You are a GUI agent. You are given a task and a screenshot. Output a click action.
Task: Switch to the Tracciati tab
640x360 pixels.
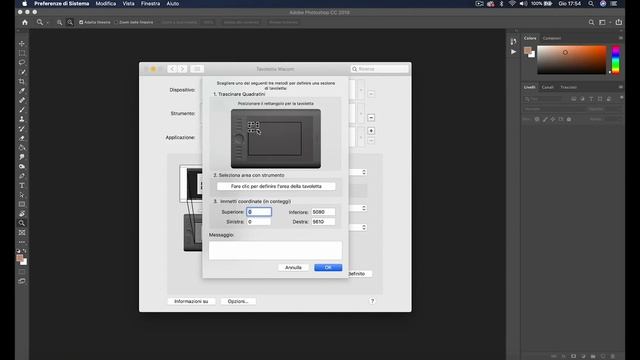pyautogui.click(x=568, y=87)
